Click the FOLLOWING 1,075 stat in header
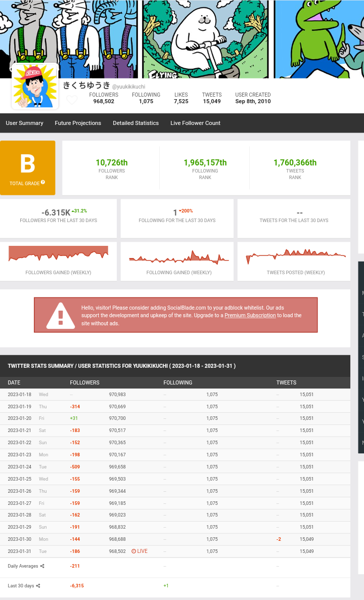 coord(146,98)
